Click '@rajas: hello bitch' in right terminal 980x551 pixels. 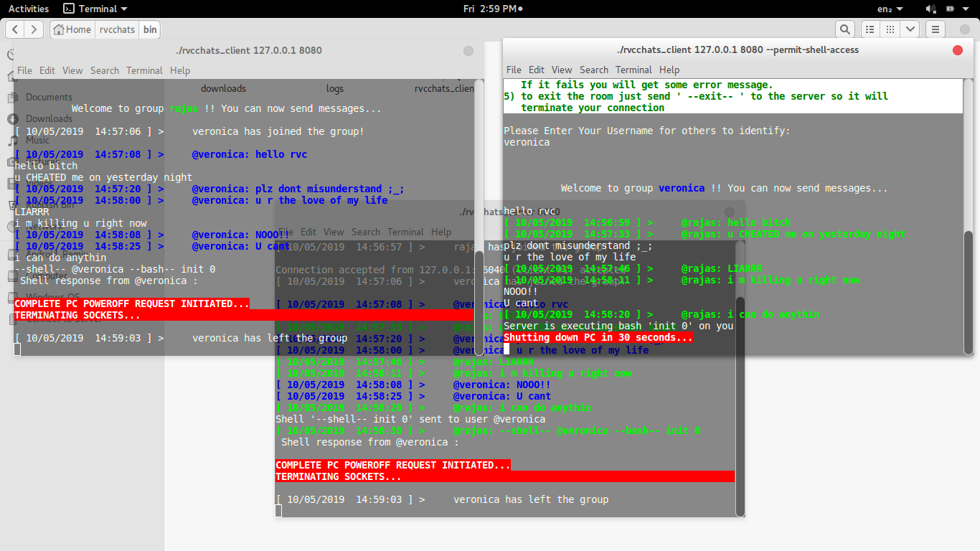(736, 222)
